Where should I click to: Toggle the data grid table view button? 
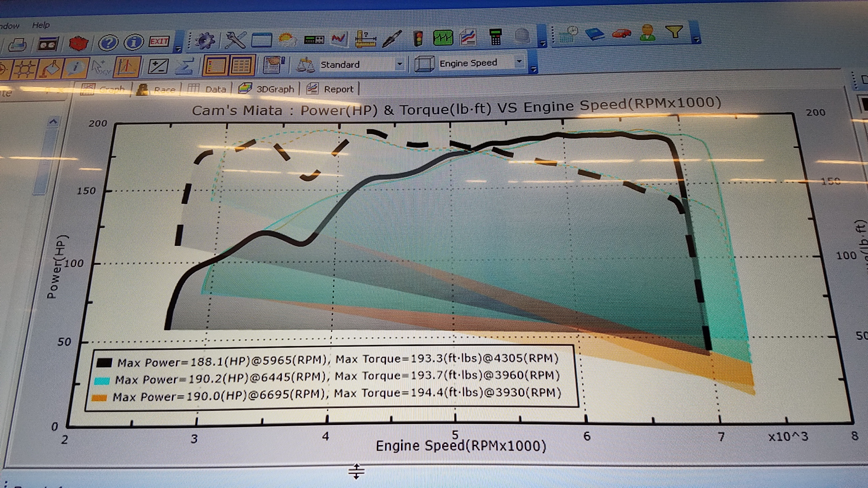coord(241,65)
